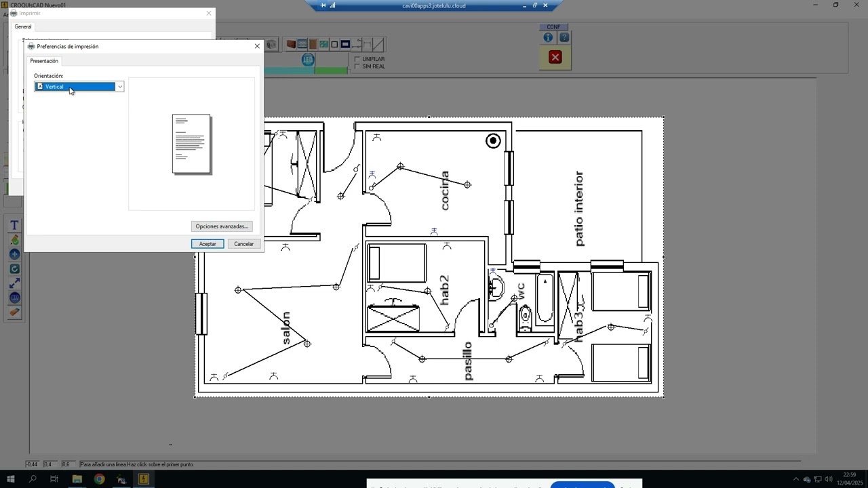The width and height of the screenshot is (868, 488).
Task: Click the -0,44 coordinate field in status bar
Action: coord(33,464)
